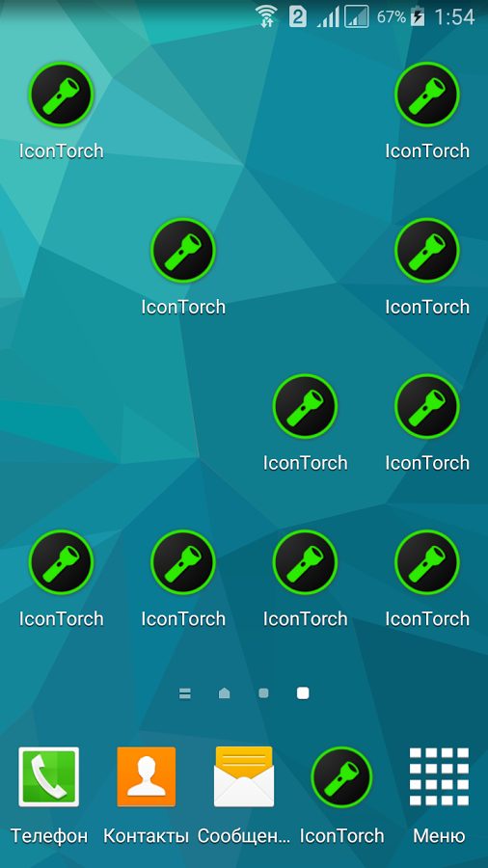This screenshot has width=488, height=868.
Task: Switch to the home page indicator
Action: point(224,693)
